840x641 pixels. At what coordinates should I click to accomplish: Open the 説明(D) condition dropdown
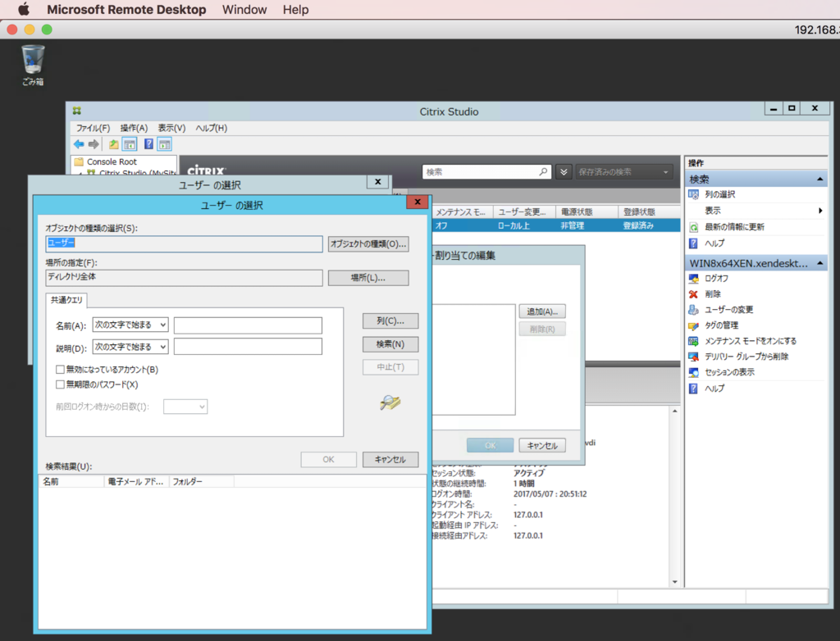tap(130, 347)
